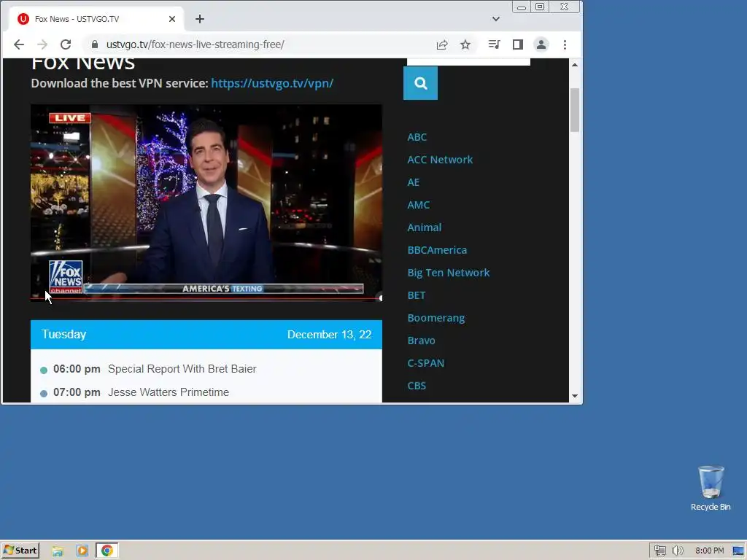Open the Bravo channel link
Screen dimensions: 747x560
(421, 341)
